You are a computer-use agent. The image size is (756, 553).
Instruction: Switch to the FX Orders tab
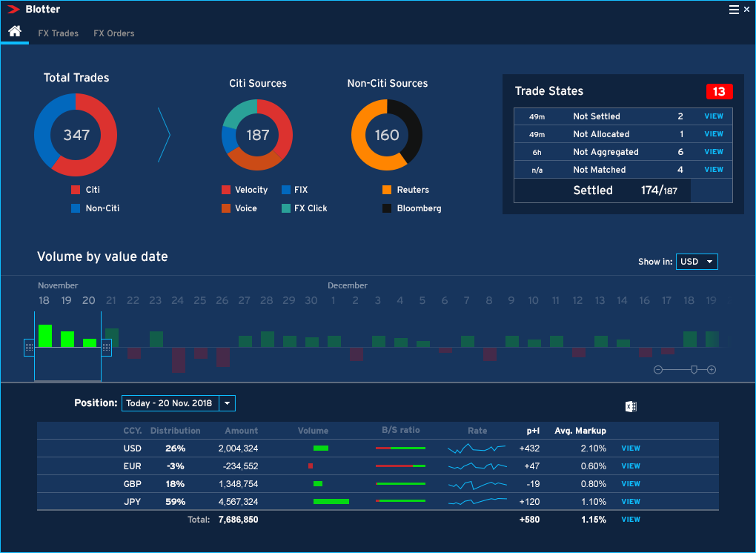coord(113,33)
